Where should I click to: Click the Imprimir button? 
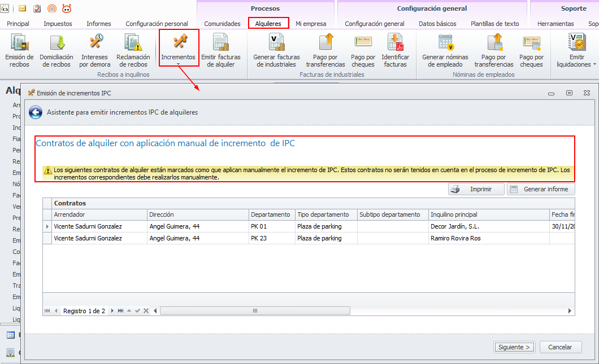tap(476, 190)
